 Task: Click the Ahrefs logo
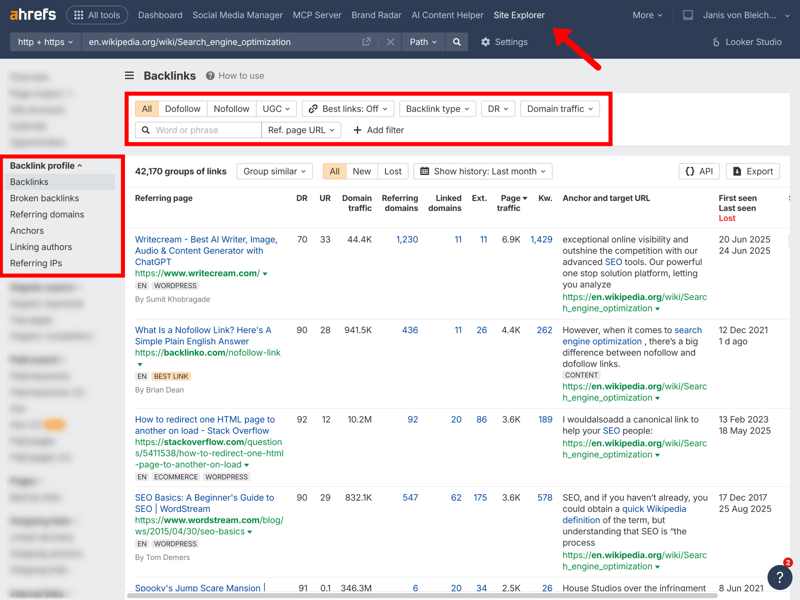pyautogui.click(x=33, y=15)
